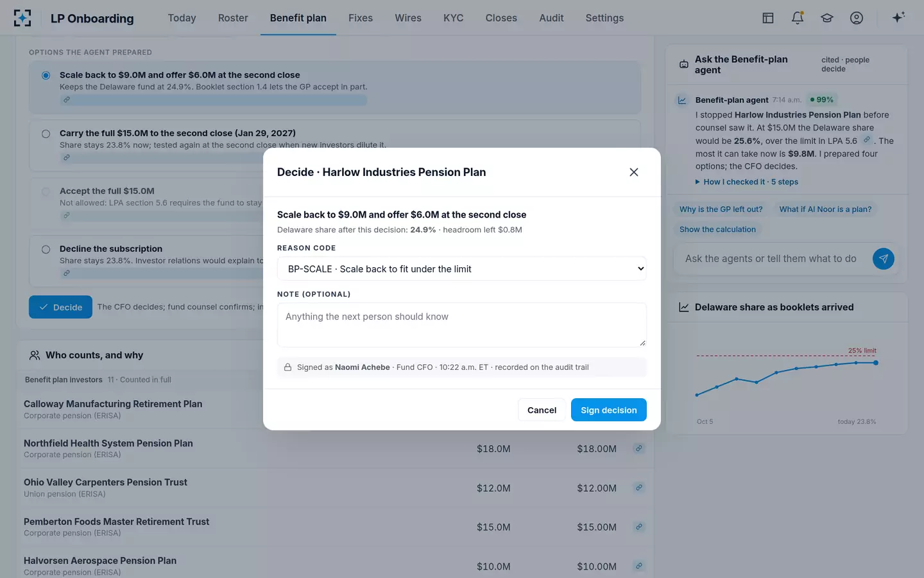Open the user profile icon
Viewport: 924px width, 578px height.
pos(857,18)
